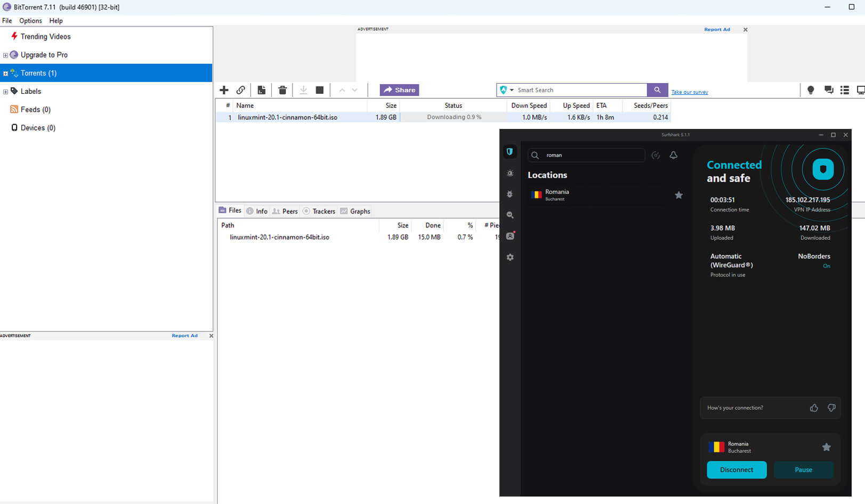The image size is (865, 504).
Task: Open the Take our survey link
Action: click(x=690, y=92)
